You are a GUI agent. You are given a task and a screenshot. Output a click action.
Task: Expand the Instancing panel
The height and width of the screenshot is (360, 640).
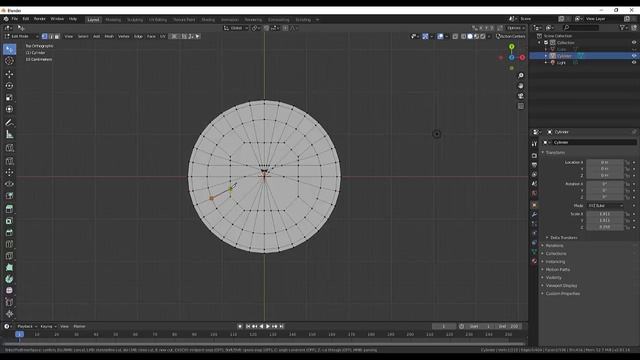click(x=554, y=262)
